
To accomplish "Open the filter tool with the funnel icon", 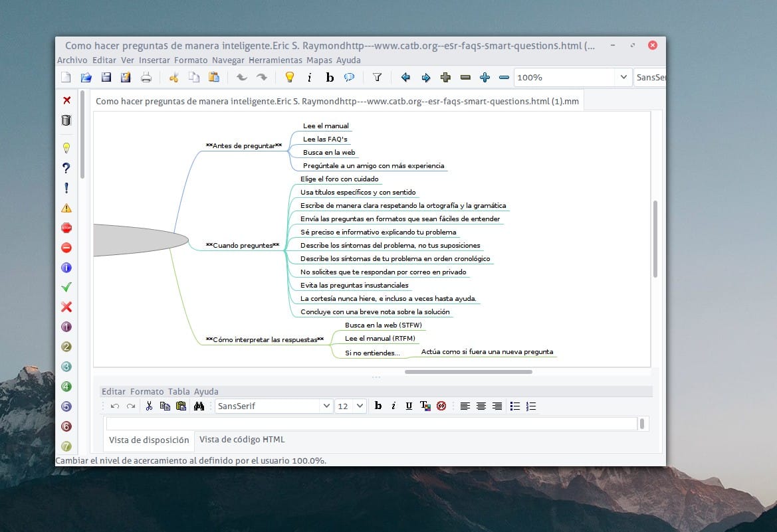I will pos(377,77).
